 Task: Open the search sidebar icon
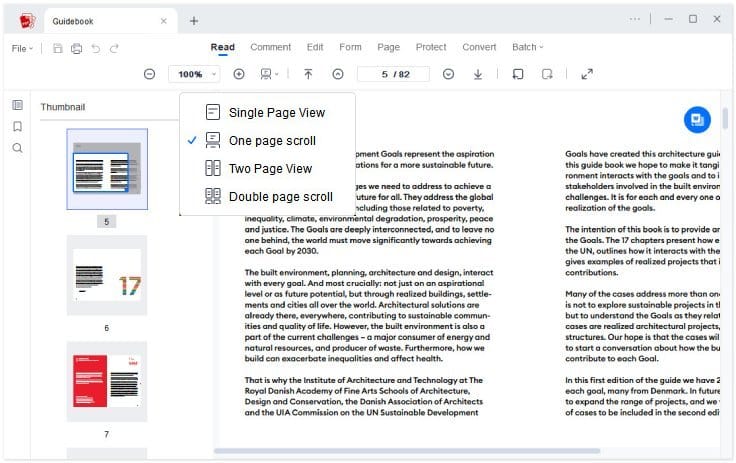17,148
